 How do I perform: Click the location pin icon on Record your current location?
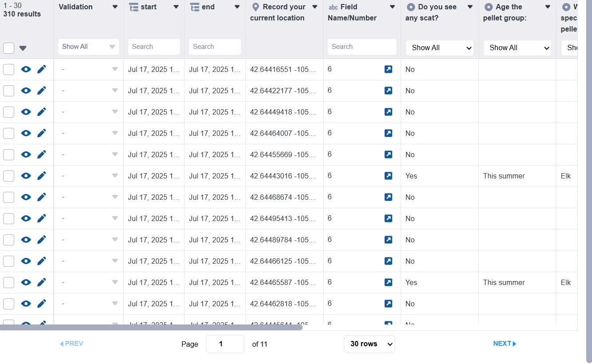(x=255, y=7)
